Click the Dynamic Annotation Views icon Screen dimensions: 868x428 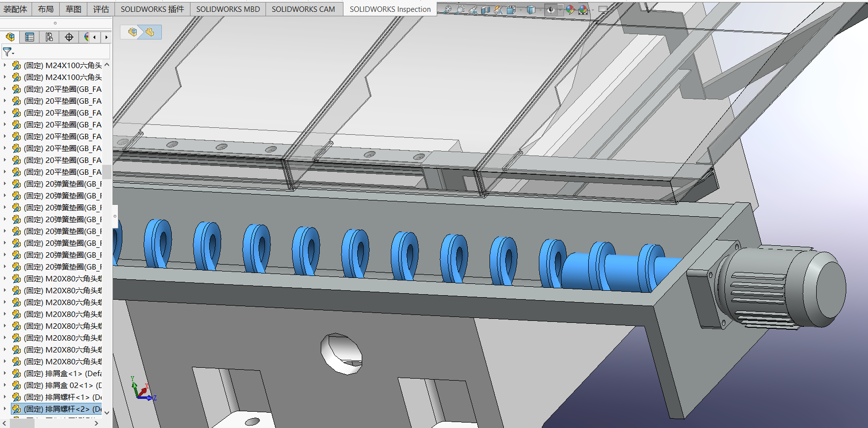pyautogui.click(x=498, y=9)
